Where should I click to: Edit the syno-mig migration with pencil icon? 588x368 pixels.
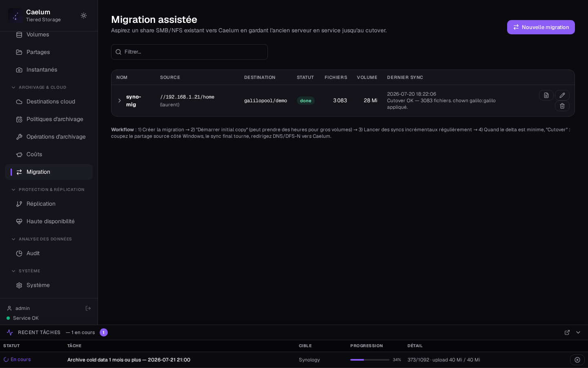point(562,95)
